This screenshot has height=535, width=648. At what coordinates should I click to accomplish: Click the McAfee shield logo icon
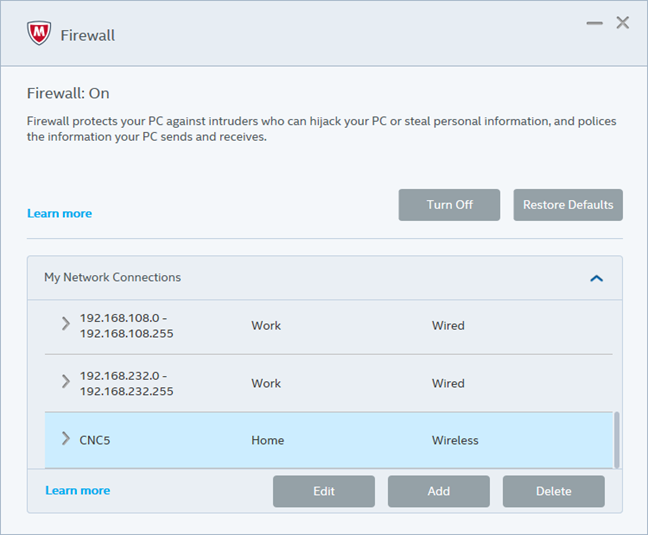pyautogui.click(x=39, y=33)
